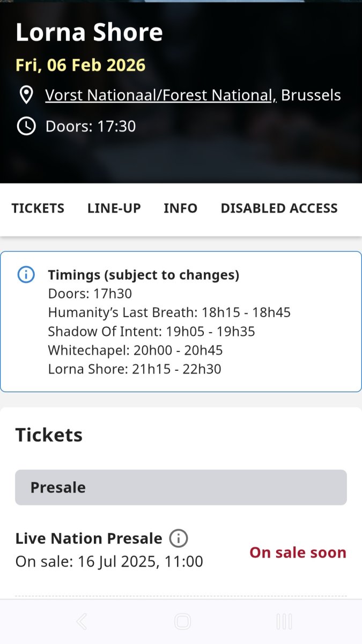The image size is (362, 644).
Task: Click the Timings (subject to changes) heading
Action: pos(143,275)
